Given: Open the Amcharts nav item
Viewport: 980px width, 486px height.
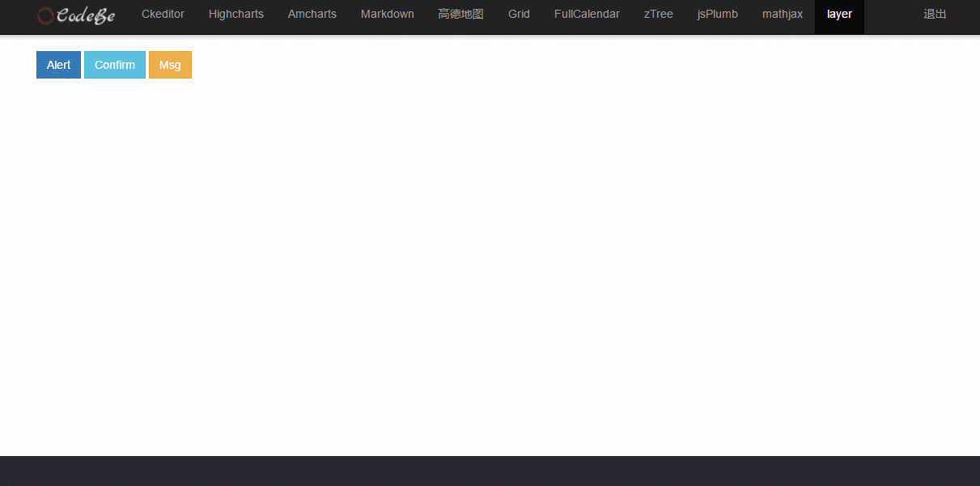Looking at the screenshot, I should (312, 15).
